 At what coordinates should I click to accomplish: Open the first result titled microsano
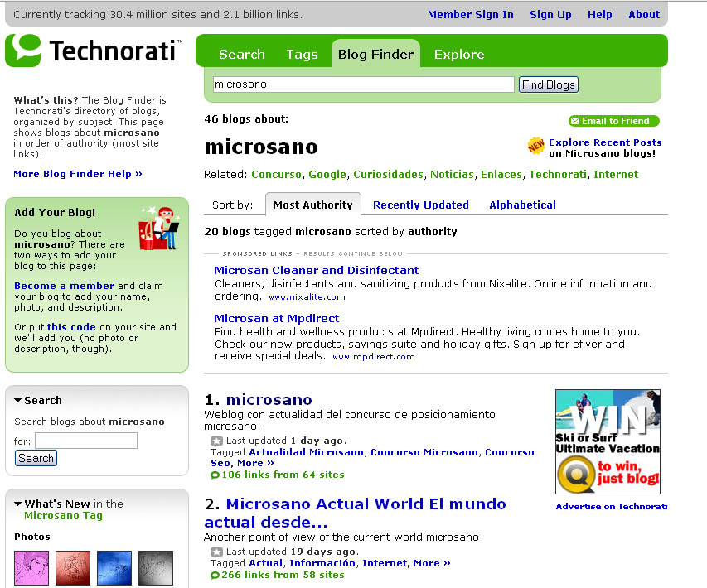pyautogui.click(x=269, y=400)
